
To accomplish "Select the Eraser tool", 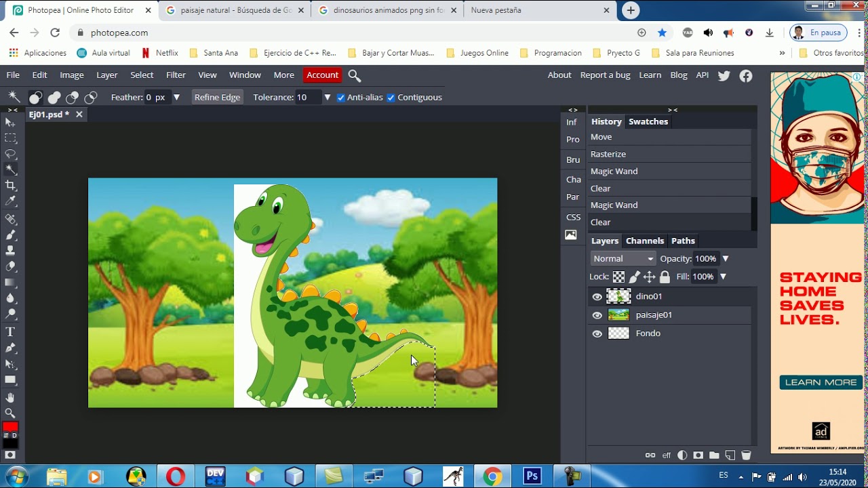I will [10, 266].
